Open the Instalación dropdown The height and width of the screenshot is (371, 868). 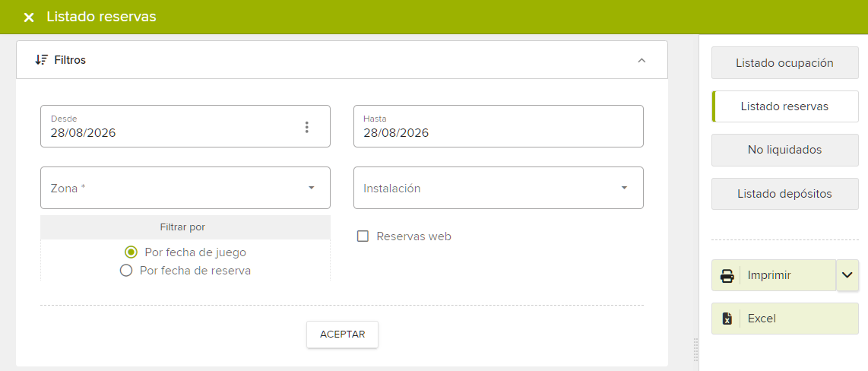point(498,188)
